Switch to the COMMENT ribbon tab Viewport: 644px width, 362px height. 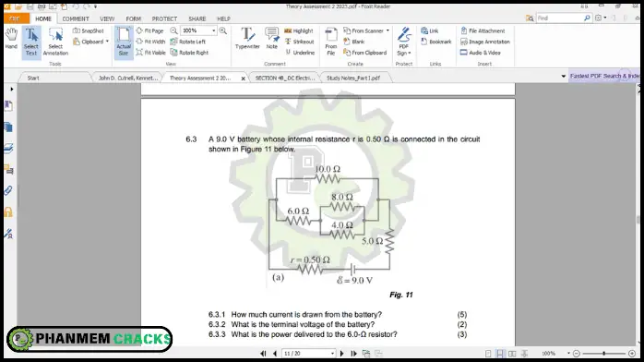76,18
